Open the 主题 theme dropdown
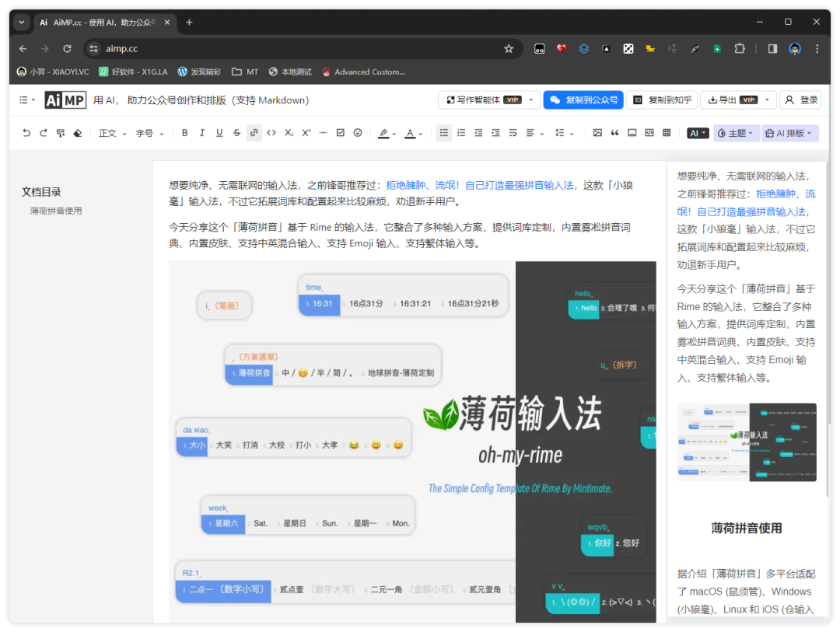 pyautogui.click(x=735, y=133)
